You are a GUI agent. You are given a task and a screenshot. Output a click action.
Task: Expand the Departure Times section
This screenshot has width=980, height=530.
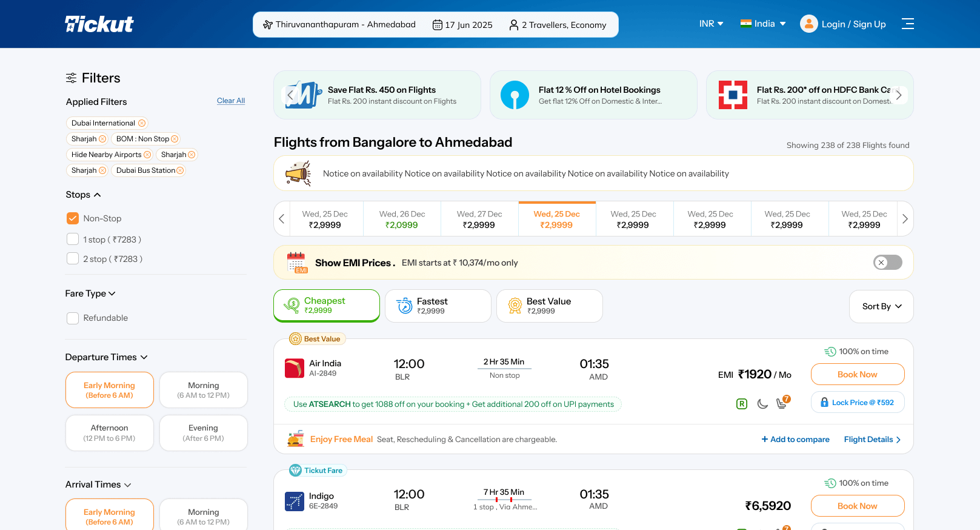(107, 357)
